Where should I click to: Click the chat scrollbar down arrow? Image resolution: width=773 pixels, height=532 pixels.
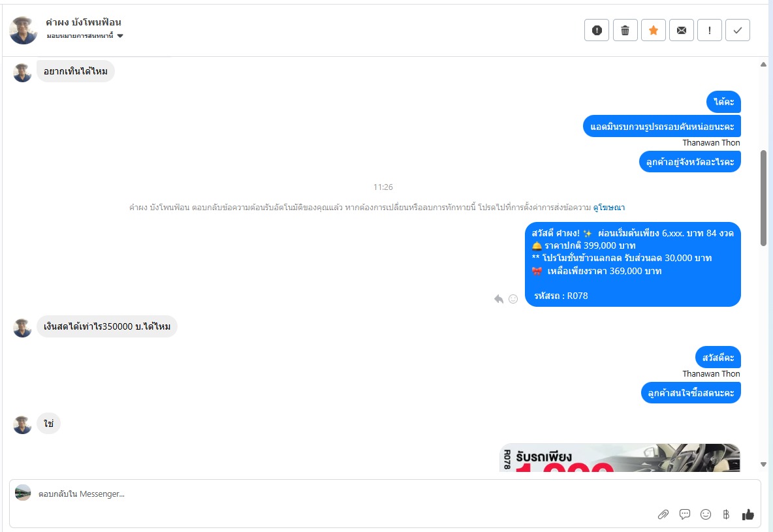(763, 465)
